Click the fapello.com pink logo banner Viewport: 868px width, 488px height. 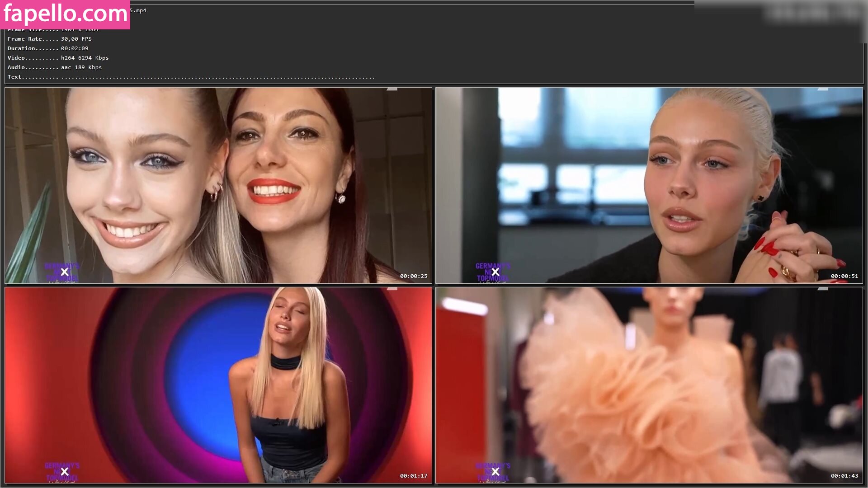click(65, 14)
